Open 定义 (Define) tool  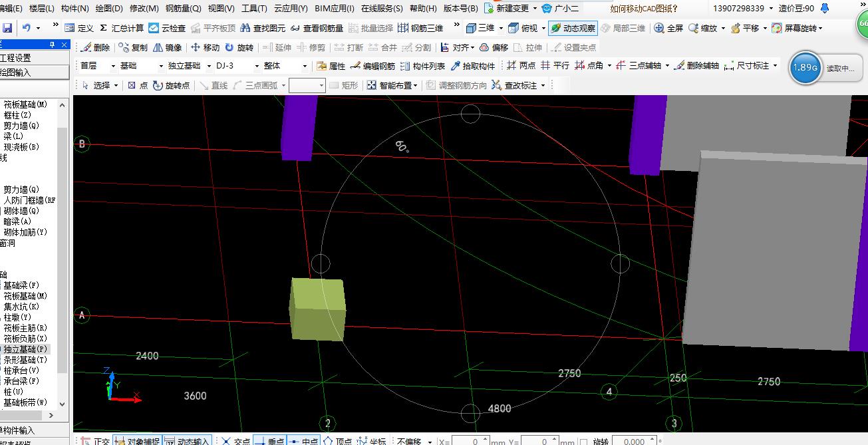(80, 28)
